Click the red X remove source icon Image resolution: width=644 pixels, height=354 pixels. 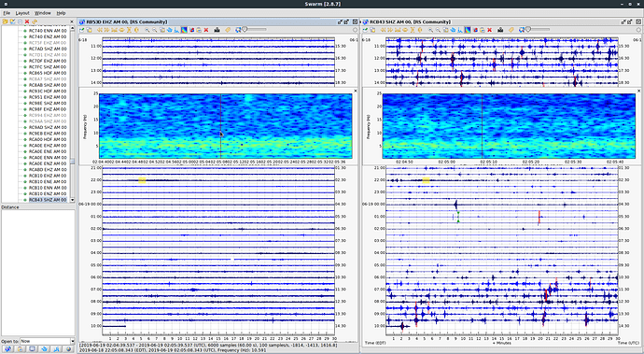[x=27, y=21]
